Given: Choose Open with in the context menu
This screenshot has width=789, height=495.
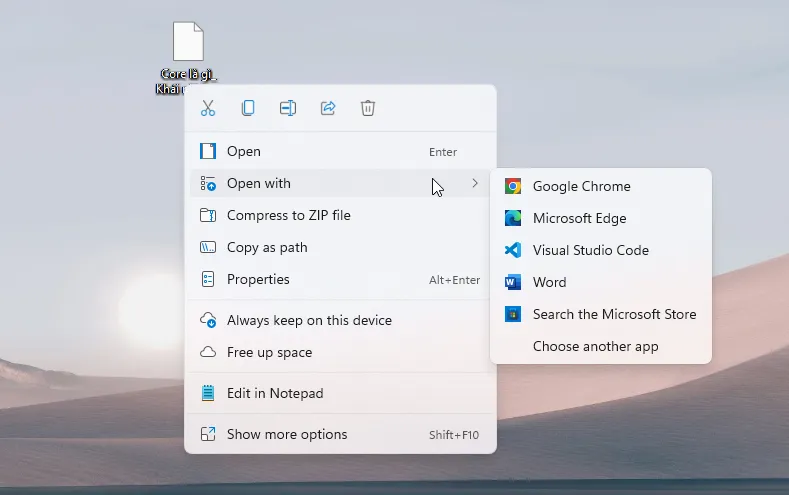Looking at the screenshot, I should [340, 183].
